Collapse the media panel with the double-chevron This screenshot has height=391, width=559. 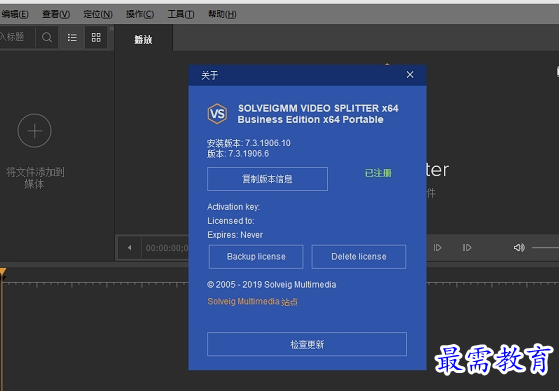pos(111,29)
